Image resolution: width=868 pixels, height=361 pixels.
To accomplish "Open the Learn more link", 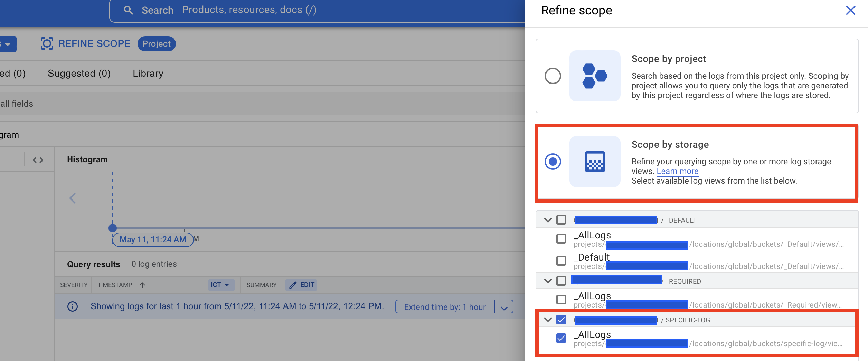I will (x=677, y=171).
